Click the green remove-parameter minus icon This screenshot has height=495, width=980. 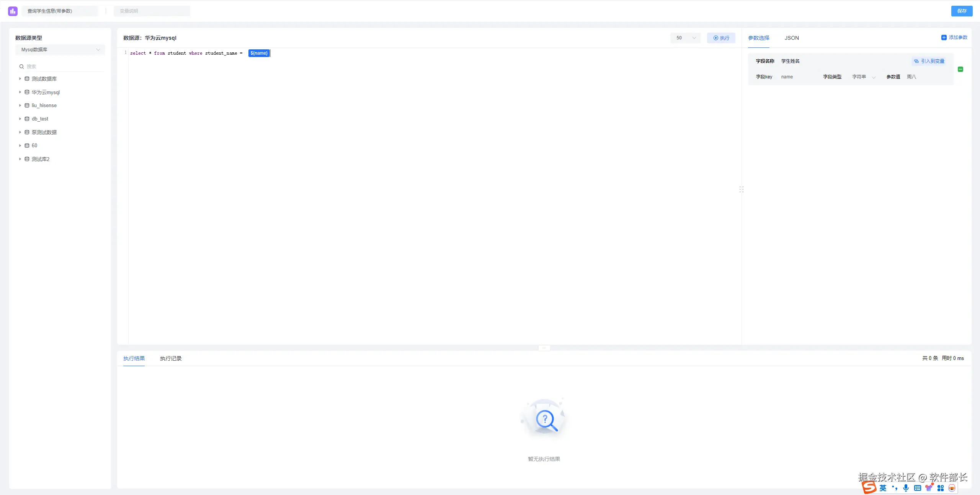(x=960, y=69)
